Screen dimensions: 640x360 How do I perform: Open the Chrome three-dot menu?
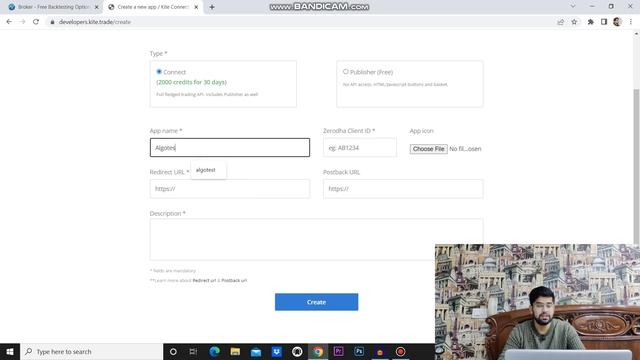pos(631,22)
